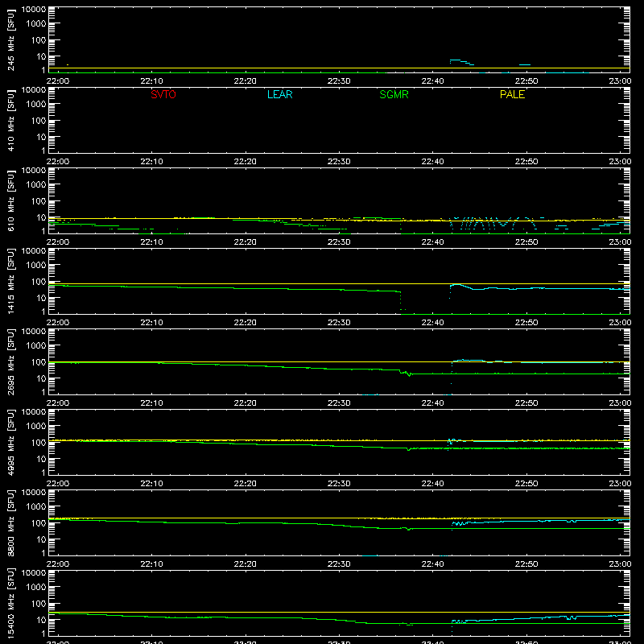
Task: Click the 100 y-axis label of 8800 MHz plot
Action: click(x=39, y=523)
